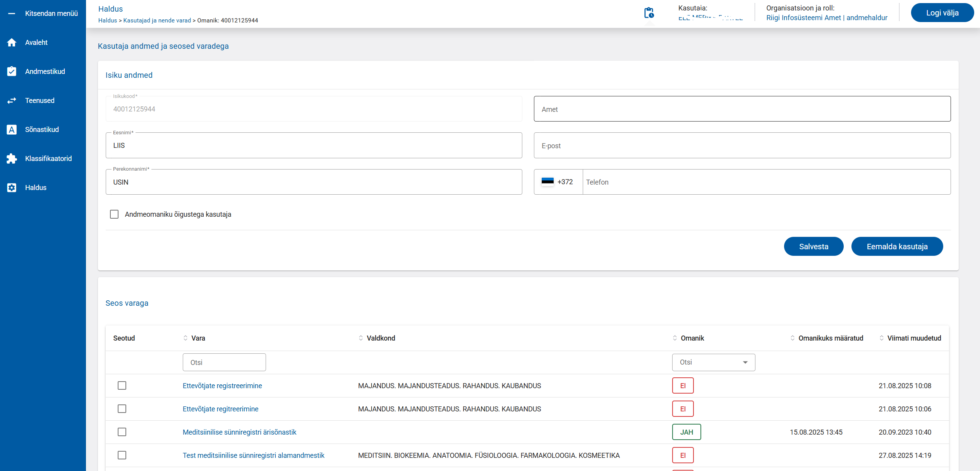Click the Avaleht home icon
This screenshot has height=471, width=980.
click(x=12, y=43)
